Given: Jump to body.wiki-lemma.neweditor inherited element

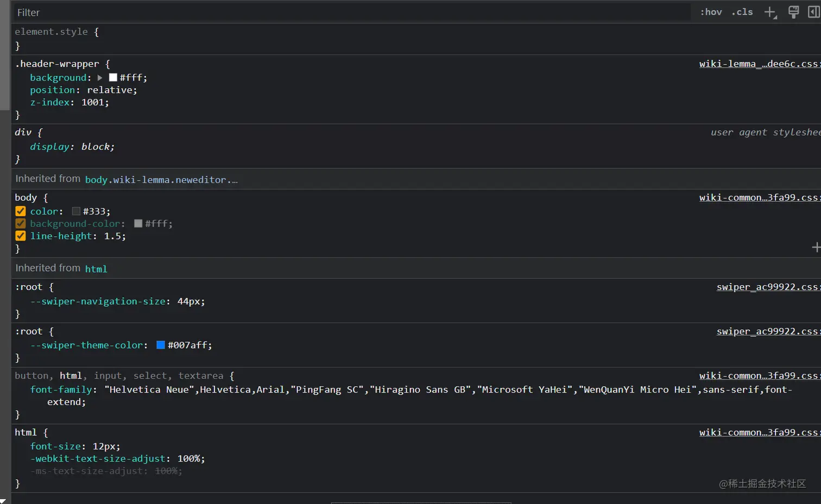Looking at the screenshot, I should pyautogui.click(x=161, y=180).
